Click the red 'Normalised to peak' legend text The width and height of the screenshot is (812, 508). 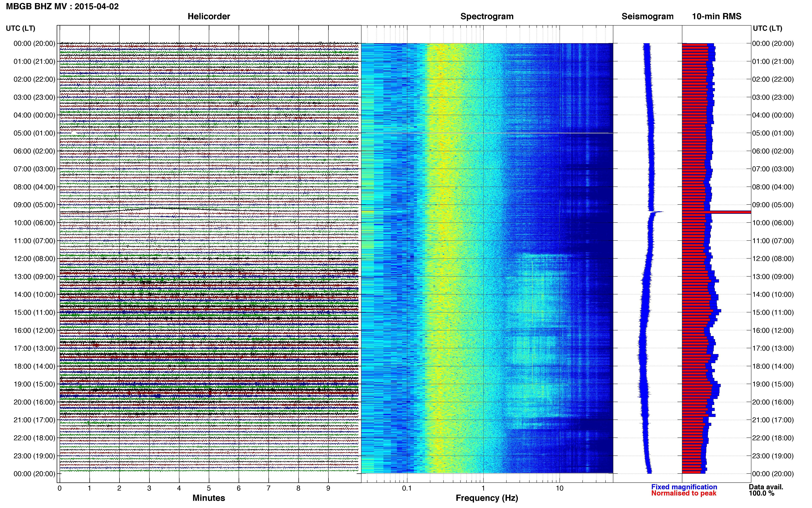coord(684,493)
